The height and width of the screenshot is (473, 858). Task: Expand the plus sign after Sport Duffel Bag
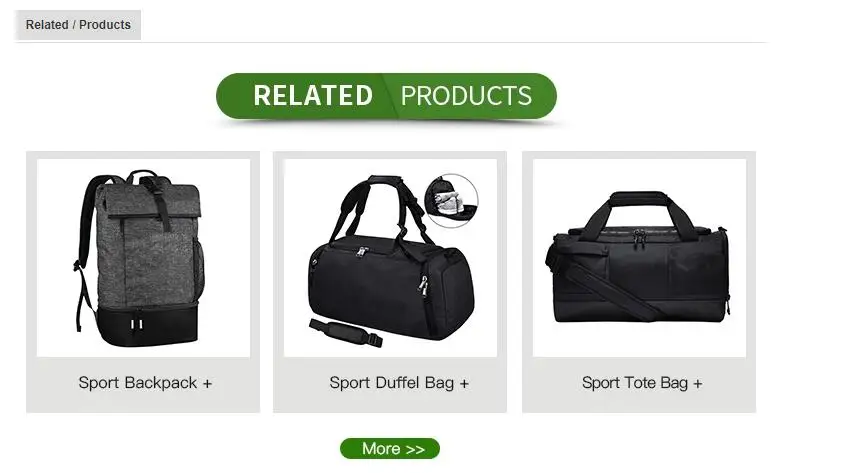point(464,384)
